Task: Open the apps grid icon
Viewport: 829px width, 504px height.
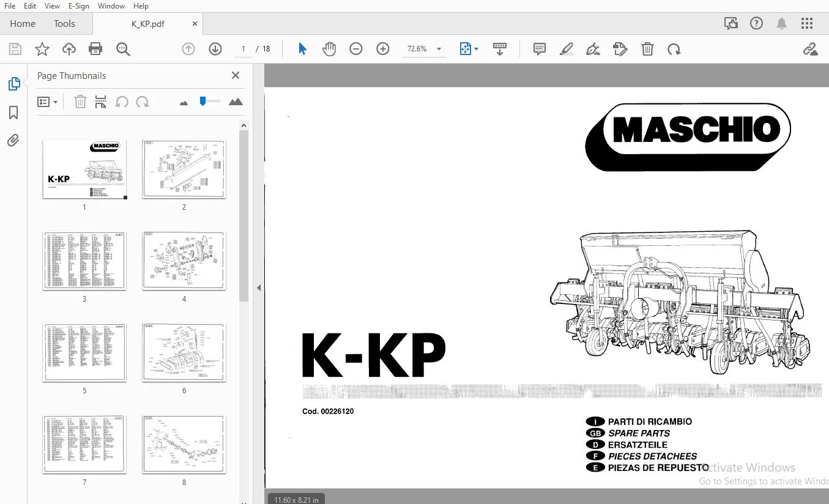Action: (807, 24)
